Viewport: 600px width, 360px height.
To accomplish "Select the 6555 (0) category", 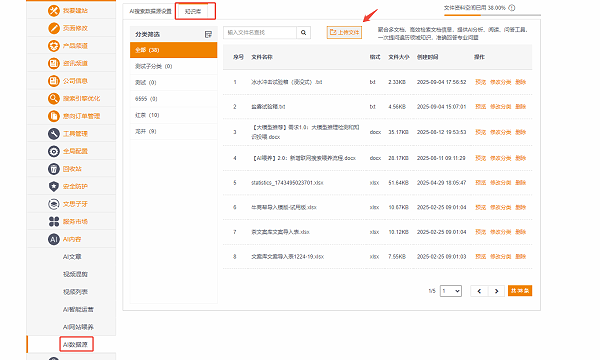I will (x=173, y=99).
